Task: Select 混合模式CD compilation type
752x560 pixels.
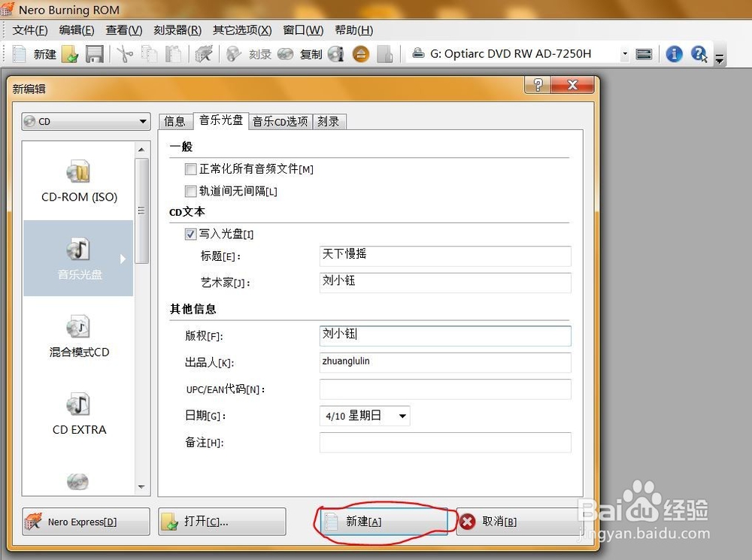Action: pos(79,335)
